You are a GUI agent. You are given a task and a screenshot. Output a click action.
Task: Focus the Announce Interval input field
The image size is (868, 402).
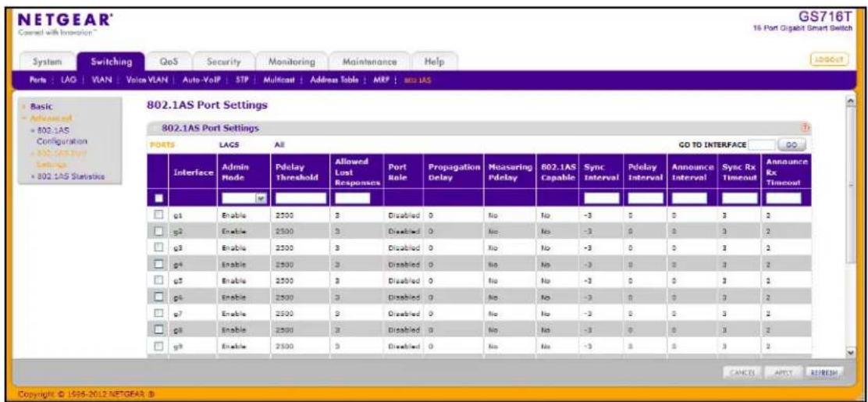pyautogui.click(x=689, y=197)
